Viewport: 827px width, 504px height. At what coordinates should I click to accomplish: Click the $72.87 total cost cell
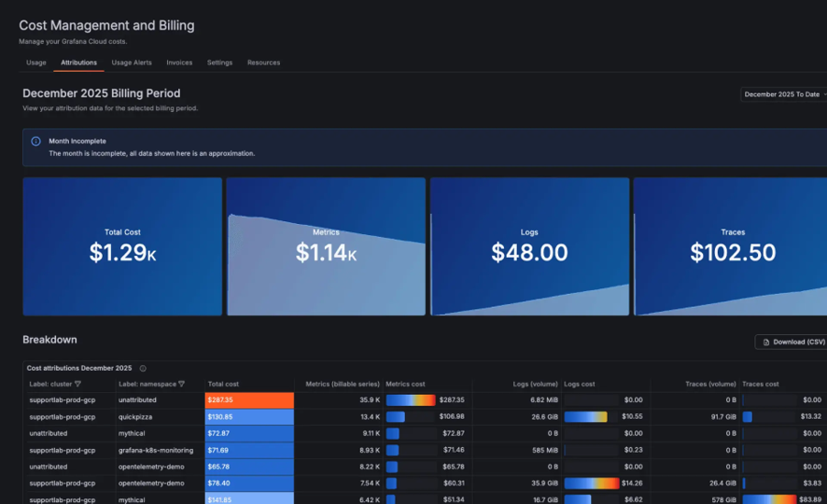coord(249,433)
